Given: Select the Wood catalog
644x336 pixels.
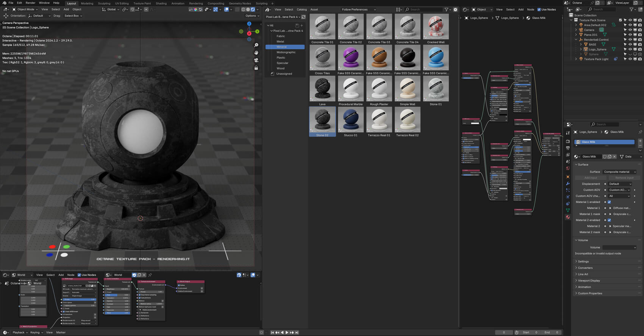Looking at the screenshot, I should pos(280,68).
